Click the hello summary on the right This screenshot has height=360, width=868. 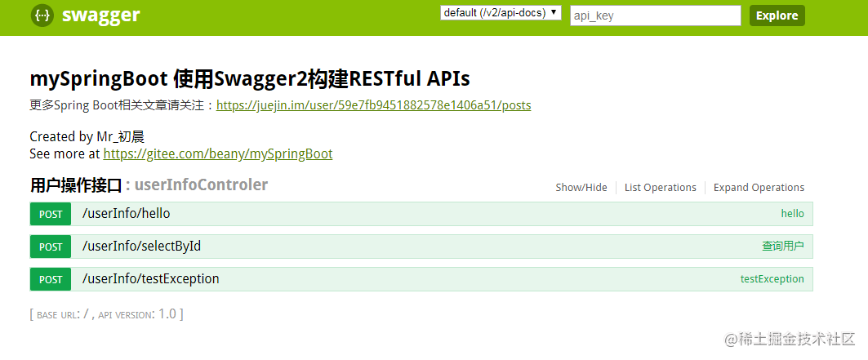pyautogui.click(x=793, y=213)
